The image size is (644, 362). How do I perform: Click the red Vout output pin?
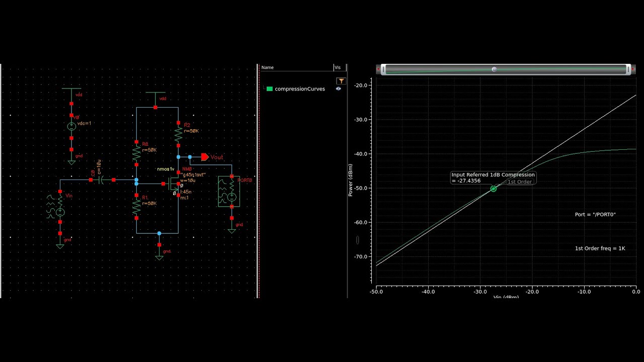(205, 157)
